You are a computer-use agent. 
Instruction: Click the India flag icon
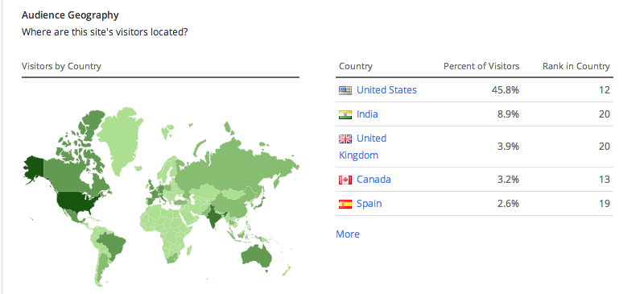345,114
